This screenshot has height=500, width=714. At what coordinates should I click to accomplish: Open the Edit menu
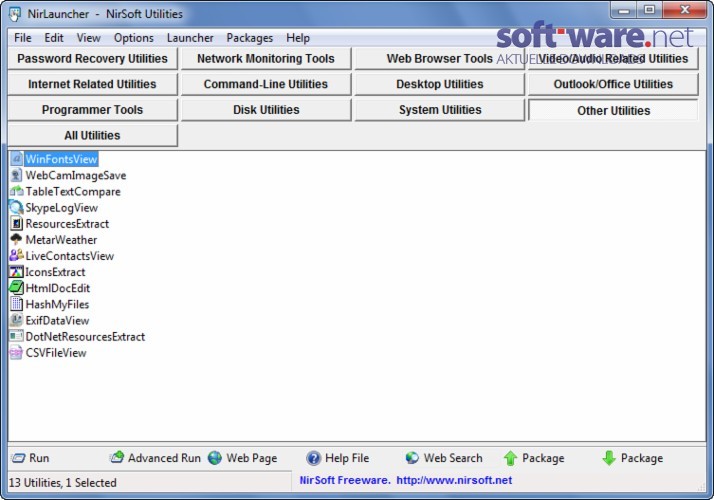click(x=54, y=38)
